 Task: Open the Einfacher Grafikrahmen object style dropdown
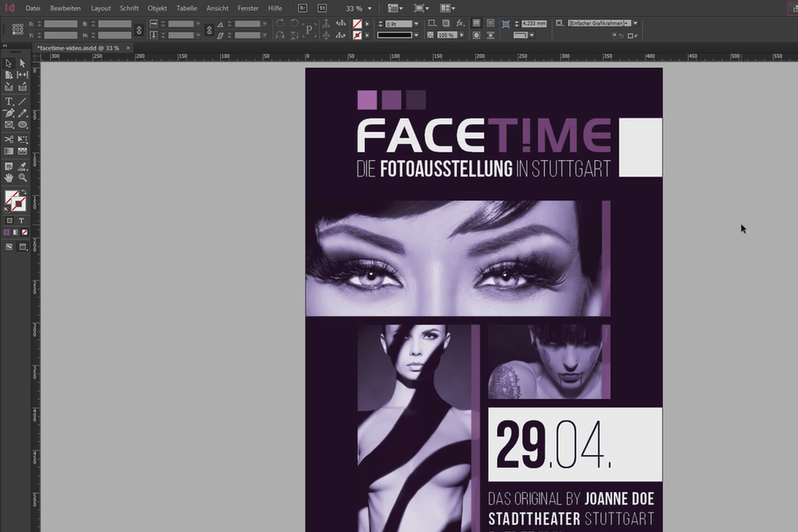point(635,23)
